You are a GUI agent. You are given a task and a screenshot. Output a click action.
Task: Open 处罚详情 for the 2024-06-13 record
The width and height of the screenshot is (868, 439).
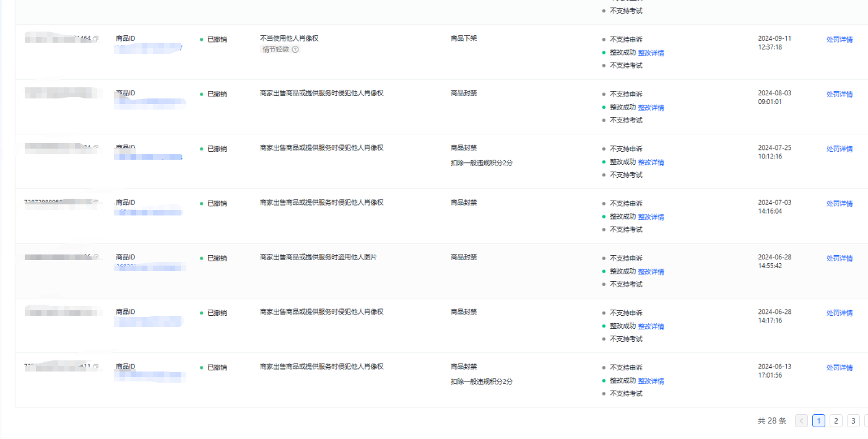click(x=839, y=367)
